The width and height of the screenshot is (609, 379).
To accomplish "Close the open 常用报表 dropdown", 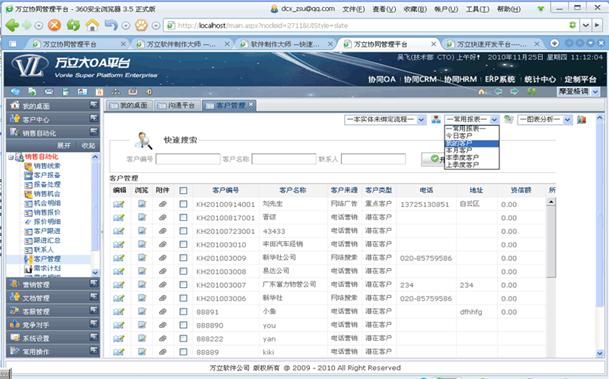I will 472,120.
